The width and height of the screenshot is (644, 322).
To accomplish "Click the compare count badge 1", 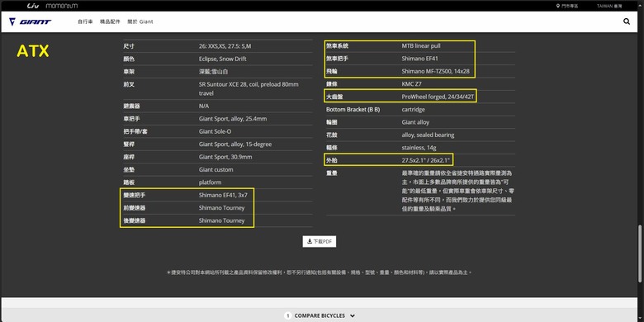I will point(288,316).
